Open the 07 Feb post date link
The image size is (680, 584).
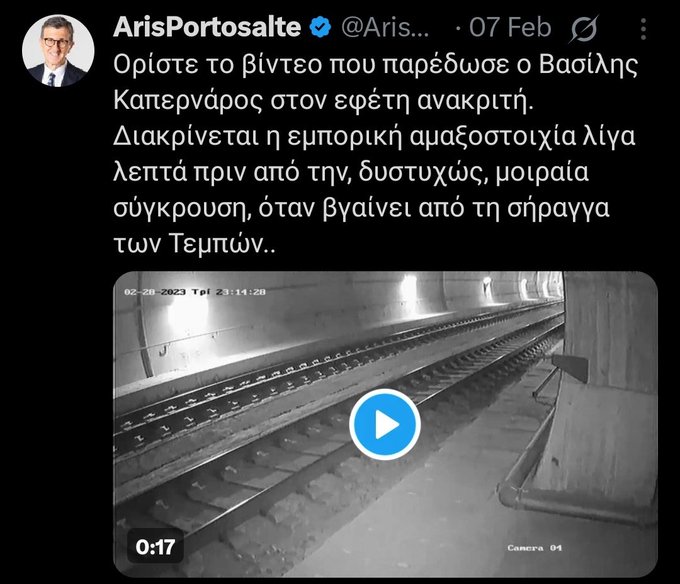pyautogui.click(x=510, y=28)
